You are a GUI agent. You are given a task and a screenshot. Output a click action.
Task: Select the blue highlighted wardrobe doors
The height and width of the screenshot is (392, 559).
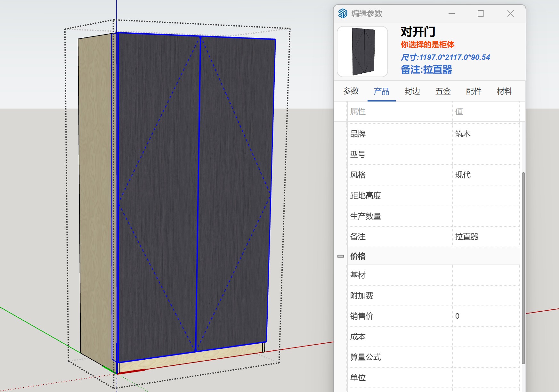(192, 192)
